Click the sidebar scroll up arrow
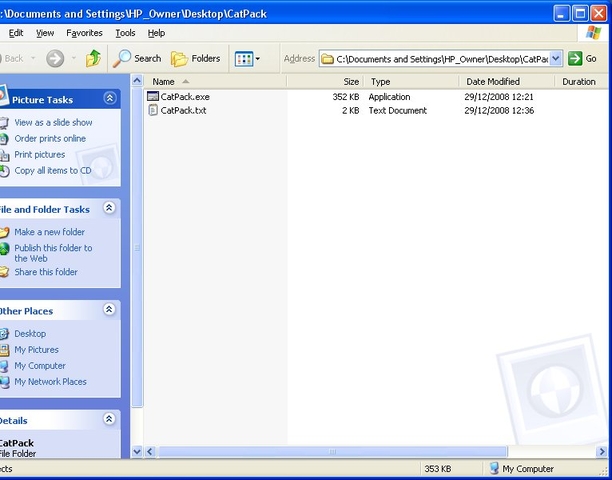Image resolution: width=612 pixels, height=480 pixels. pyautogui.click(x=137, y=81)
